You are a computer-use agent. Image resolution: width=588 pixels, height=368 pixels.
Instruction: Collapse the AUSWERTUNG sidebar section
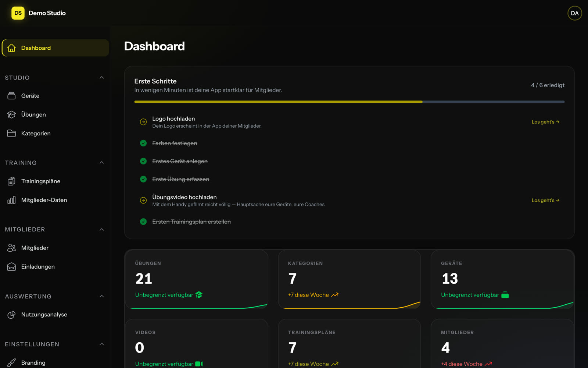[x=102, y=296]
